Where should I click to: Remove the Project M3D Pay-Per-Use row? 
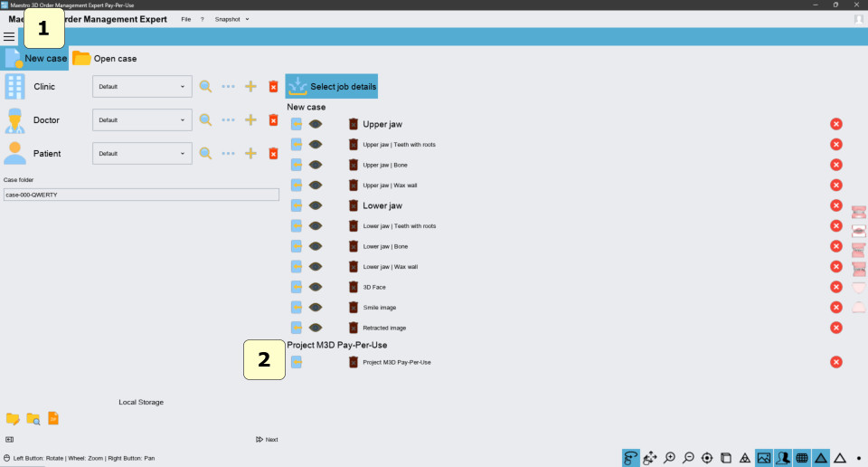point(836,362)
